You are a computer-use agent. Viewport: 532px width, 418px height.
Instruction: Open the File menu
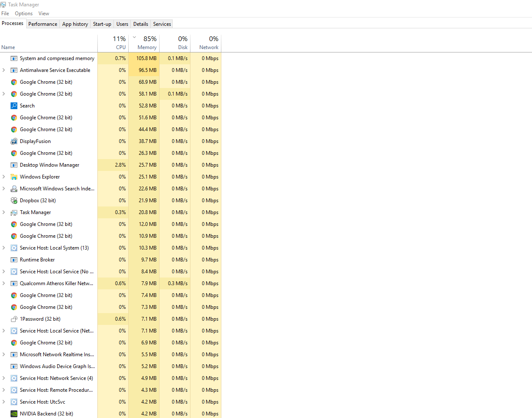click(5, 14)
